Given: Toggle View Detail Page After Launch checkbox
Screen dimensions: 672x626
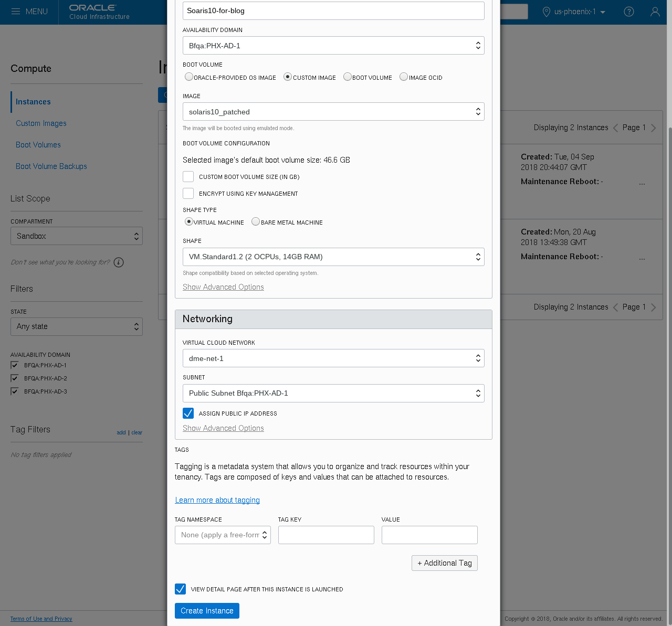Looking at the screenshot, I should point(181,589).
